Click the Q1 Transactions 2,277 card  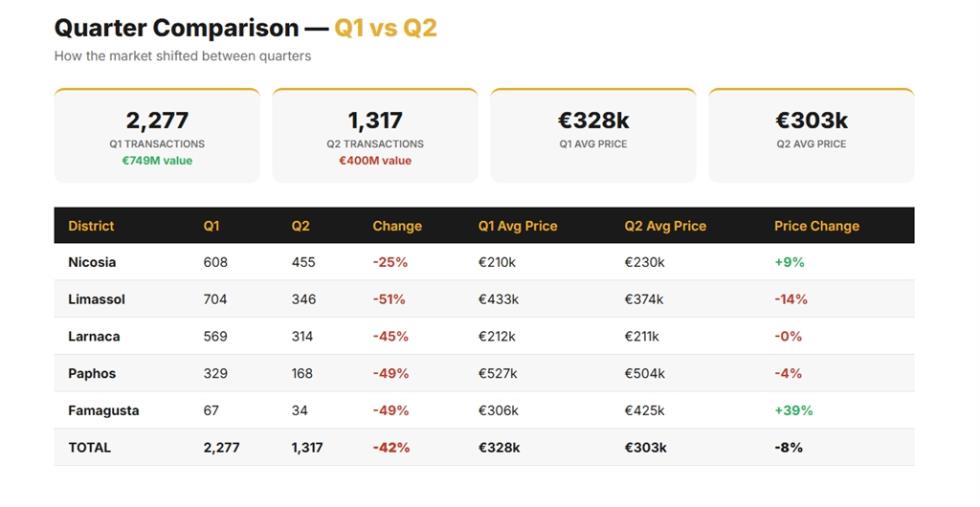pos(157,136)
